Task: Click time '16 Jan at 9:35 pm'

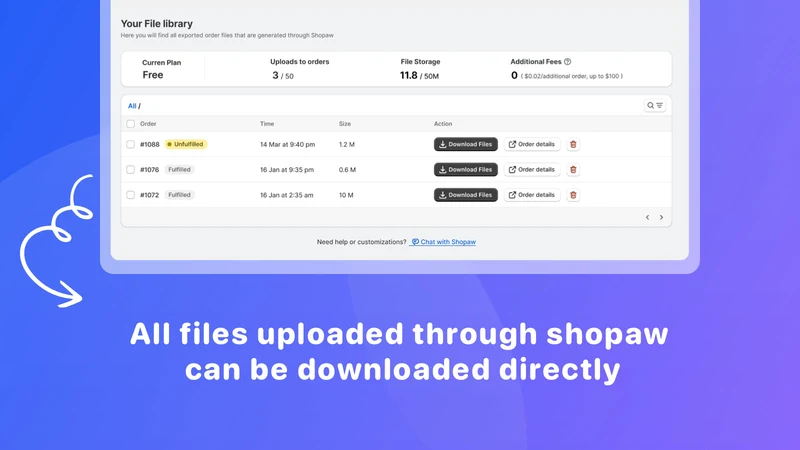Action: tap(287, 169)
